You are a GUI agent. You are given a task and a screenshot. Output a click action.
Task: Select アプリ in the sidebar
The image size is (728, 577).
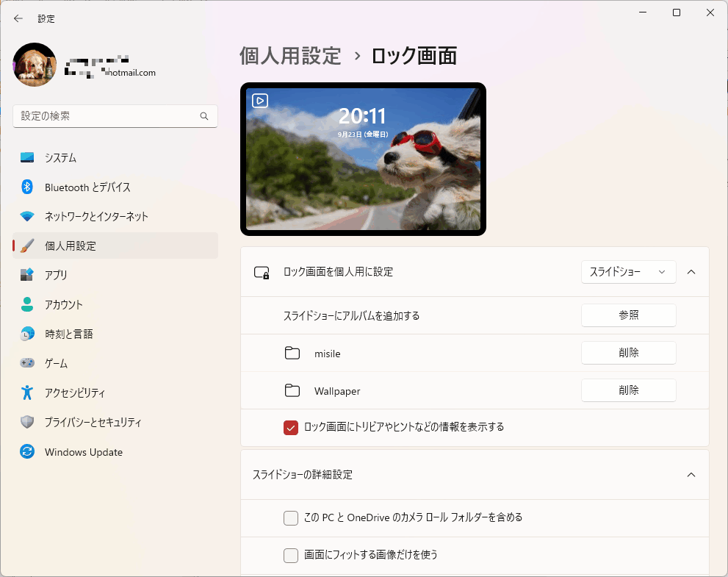(115, 275)
